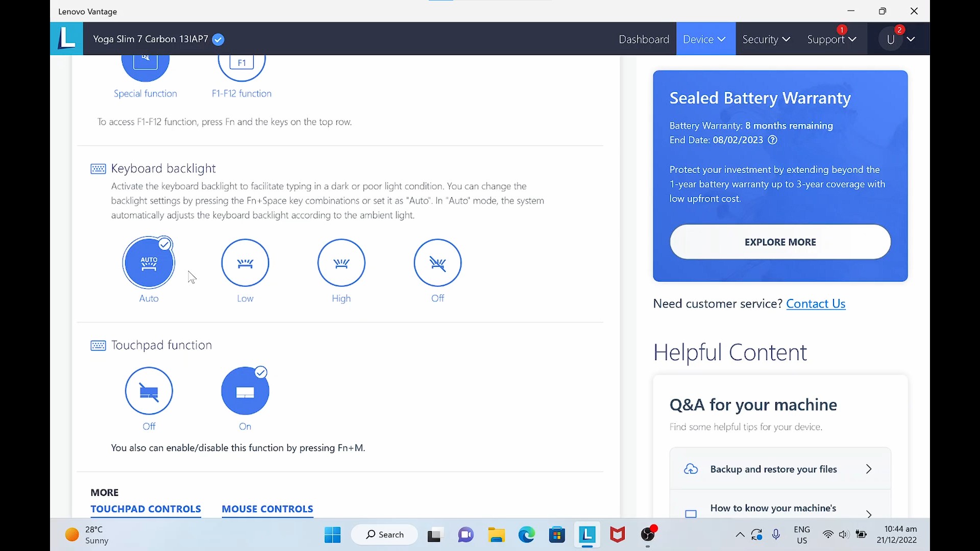Select Auto keyboard backlight mode
Viewport: 980px width, 551px height.
coord(149,263)
